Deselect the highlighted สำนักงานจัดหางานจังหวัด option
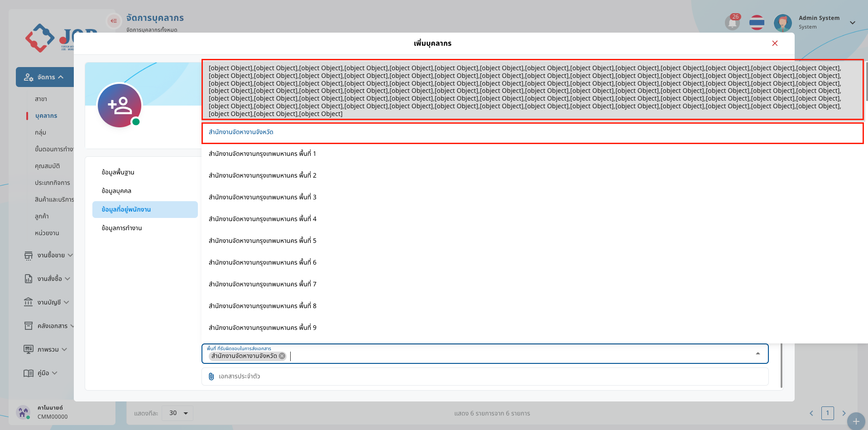This screenshot has width=868, height=430. click(x=241, y=132)
